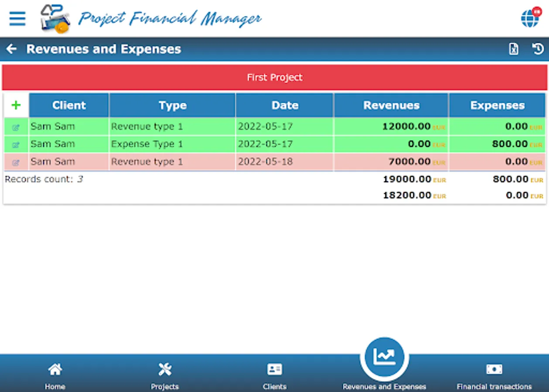Click the First Project red banner
549x392 pixels.
(x=275, y=78)
